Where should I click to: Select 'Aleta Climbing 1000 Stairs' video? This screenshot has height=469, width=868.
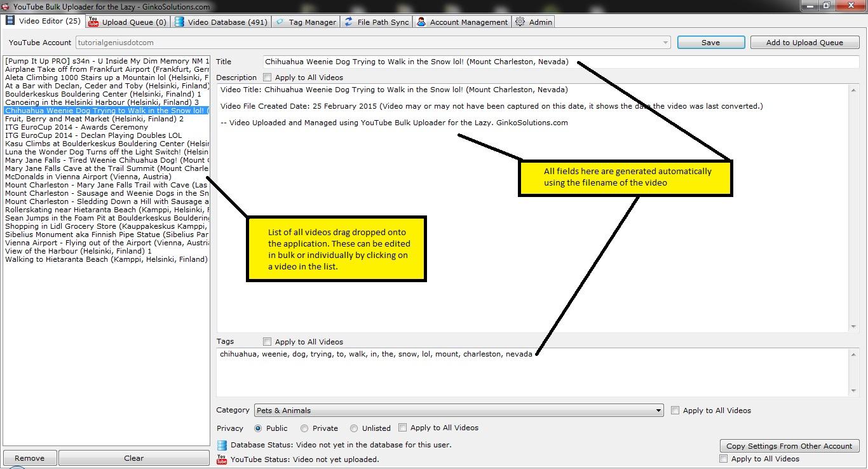click(107, 78)
